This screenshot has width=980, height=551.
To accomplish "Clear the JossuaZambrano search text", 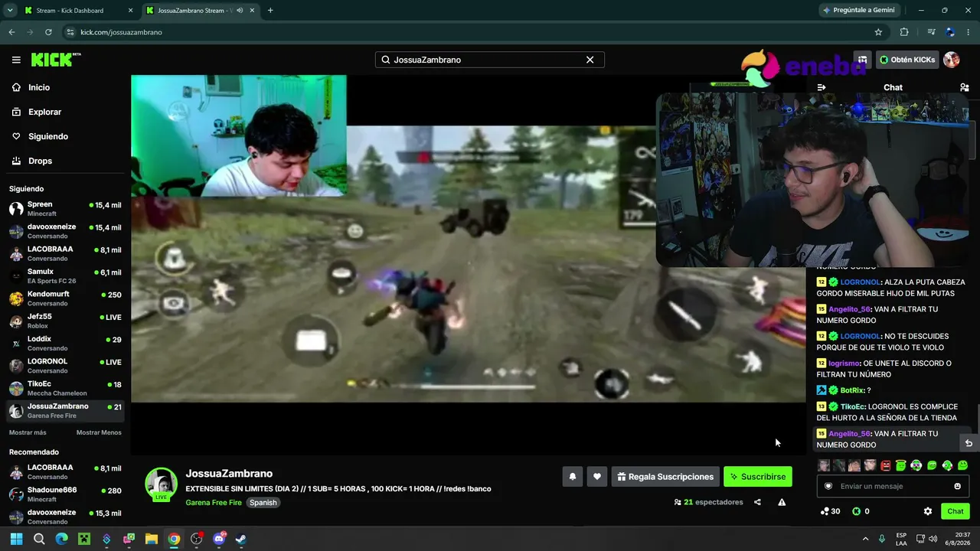I will tap(590, 60).
